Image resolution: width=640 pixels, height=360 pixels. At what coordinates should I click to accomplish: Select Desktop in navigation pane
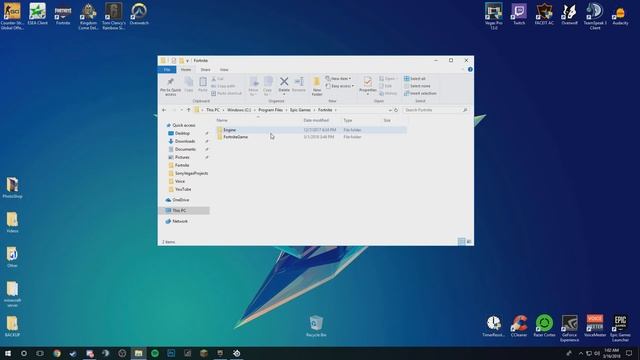[x=182, y=133]
